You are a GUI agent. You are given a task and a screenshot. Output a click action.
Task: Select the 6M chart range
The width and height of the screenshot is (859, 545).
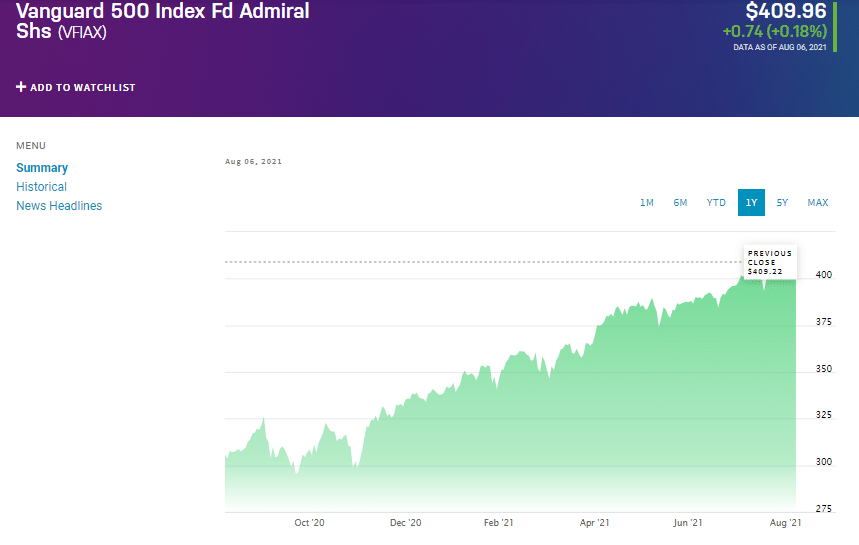coord(680,203)
